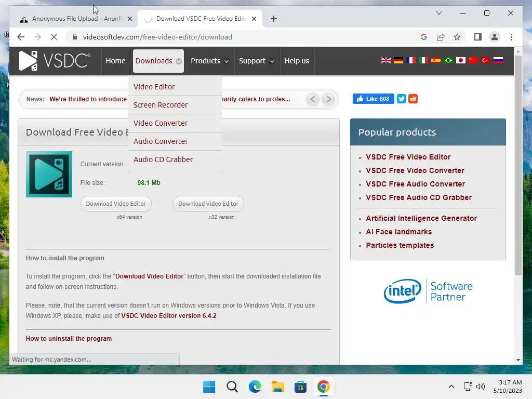Open VSDC Free Video Converter link
This screenshot has width=532, height=399.
point(415,170)
